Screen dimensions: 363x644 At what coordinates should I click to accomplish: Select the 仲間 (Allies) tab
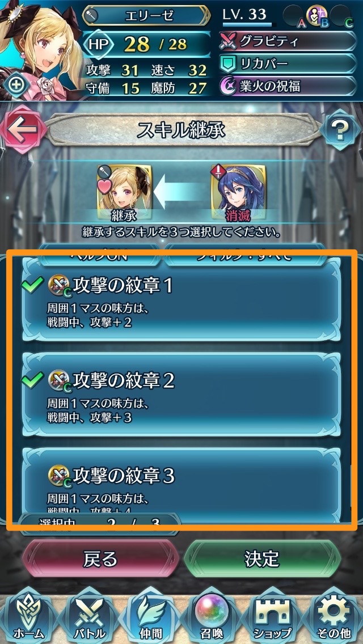tap(150, 617)
